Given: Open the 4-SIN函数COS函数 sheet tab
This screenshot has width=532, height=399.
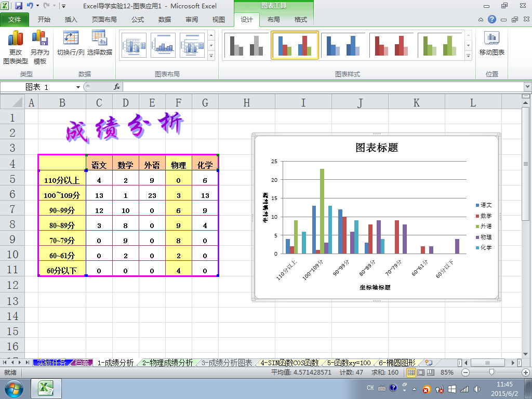Looking at the screenshot, I should (x=289, y=363).
